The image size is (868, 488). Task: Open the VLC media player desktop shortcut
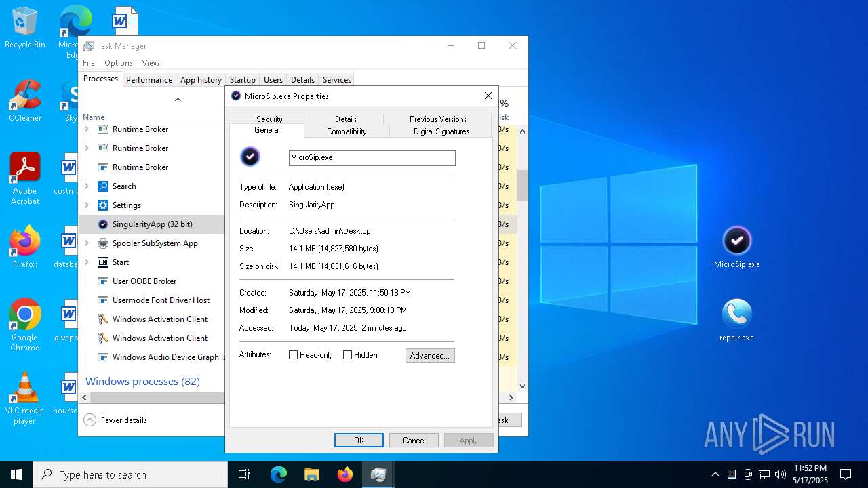click(24, 399)
